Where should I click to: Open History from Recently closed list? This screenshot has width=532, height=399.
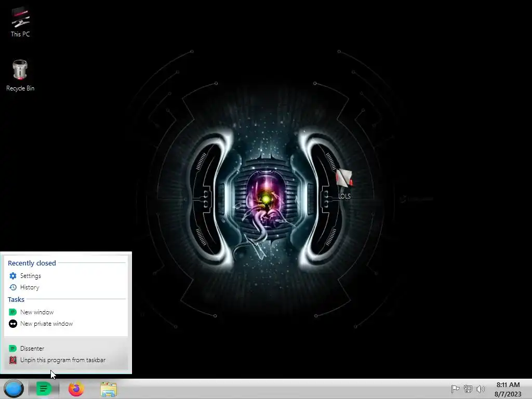(x=66, y=287)
